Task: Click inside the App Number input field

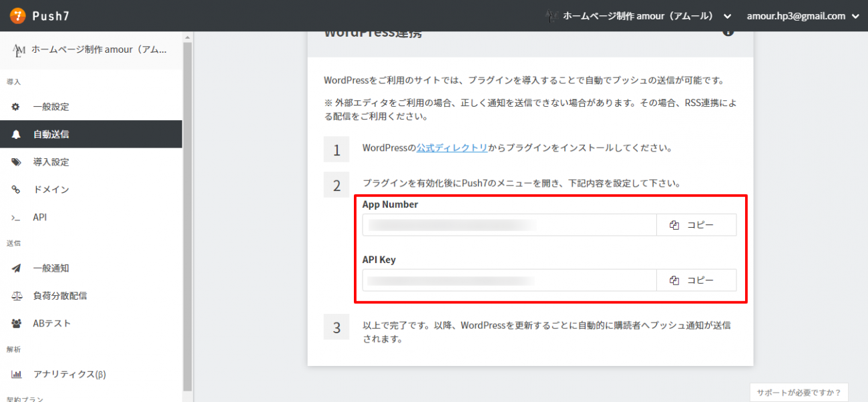Action: click(x=507, y=225)
